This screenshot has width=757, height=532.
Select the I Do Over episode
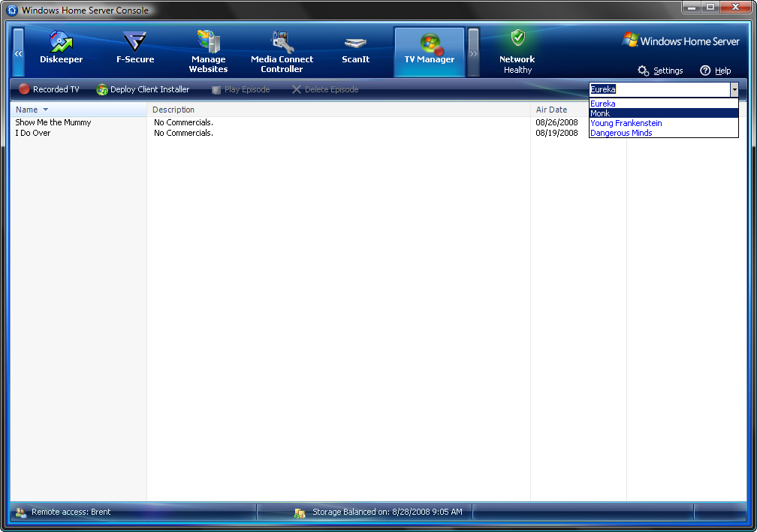point(33,133)
